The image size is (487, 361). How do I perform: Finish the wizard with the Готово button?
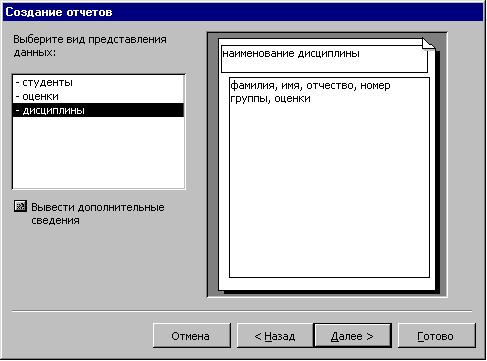(x=436, y=335)
